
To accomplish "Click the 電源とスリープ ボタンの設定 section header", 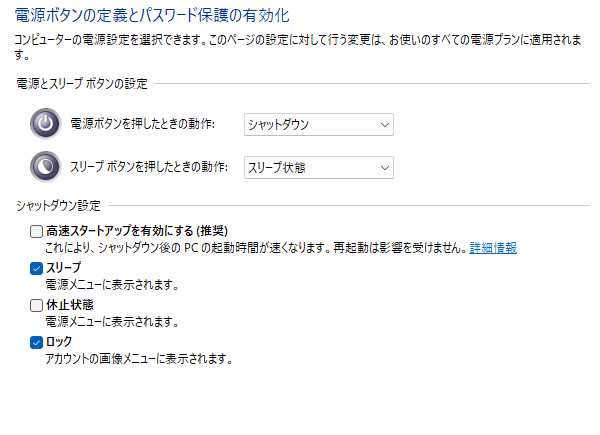I will pos(82,84).
